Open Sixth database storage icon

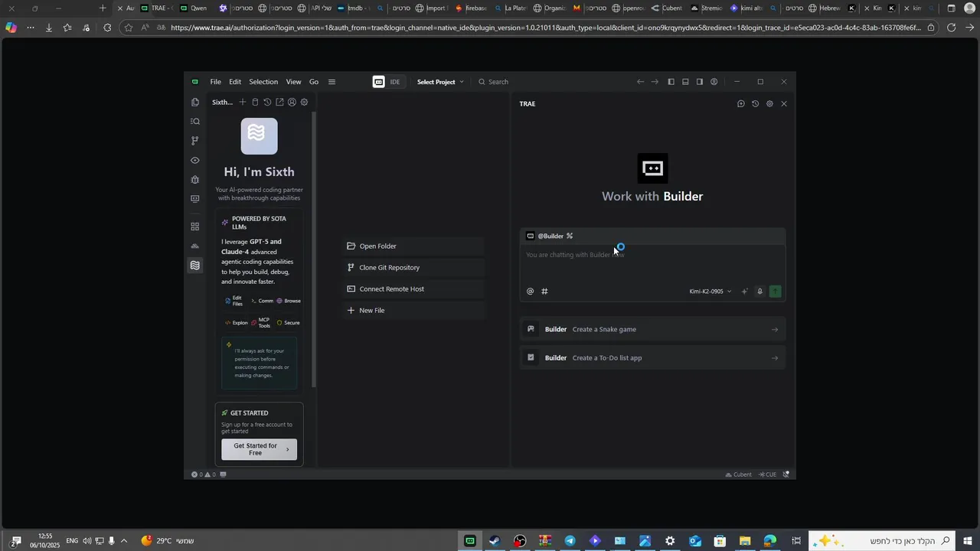(x=255, y=103)
